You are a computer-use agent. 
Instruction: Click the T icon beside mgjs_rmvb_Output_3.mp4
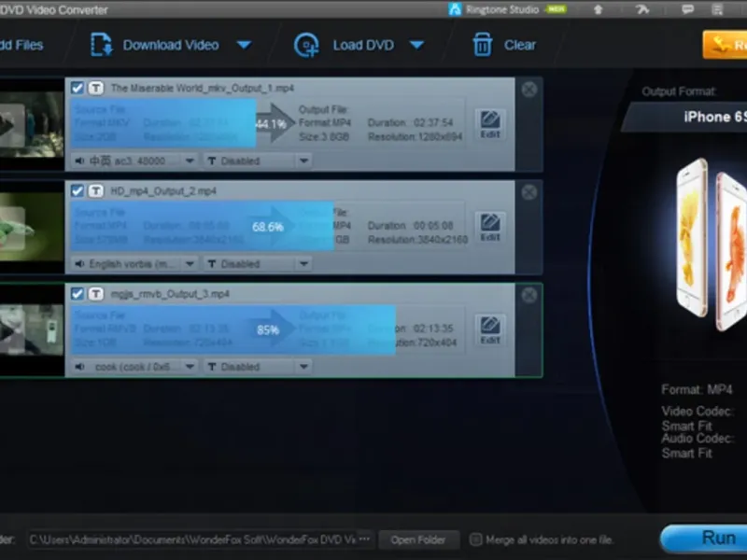[96, 294]
